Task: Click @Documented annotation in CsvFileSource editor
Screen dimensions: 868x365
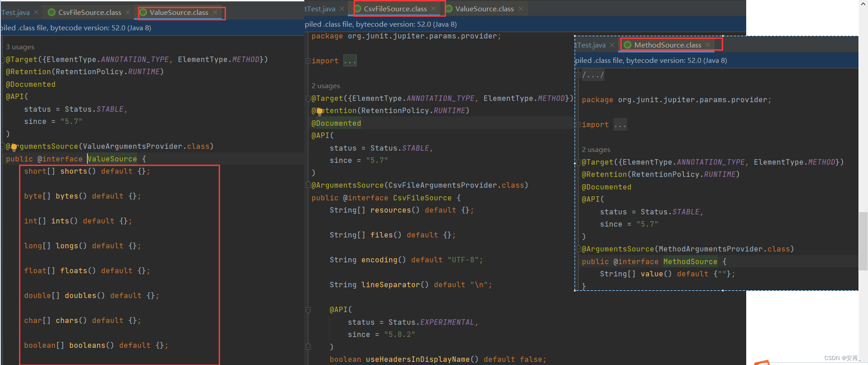Action: pos(336,123)
